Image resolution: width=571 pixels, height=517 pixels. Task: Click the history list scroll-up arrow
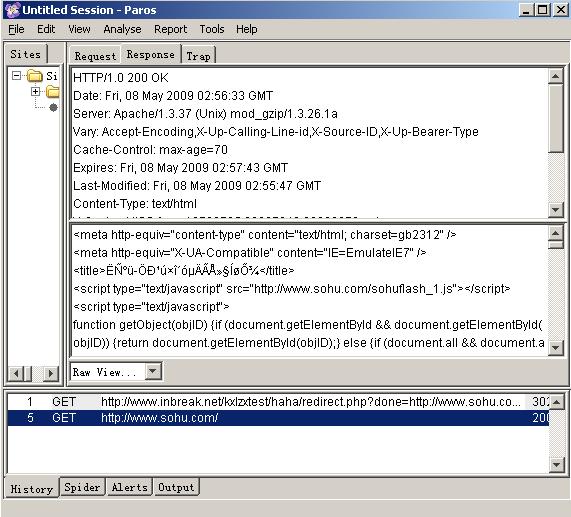coord(556,402)
